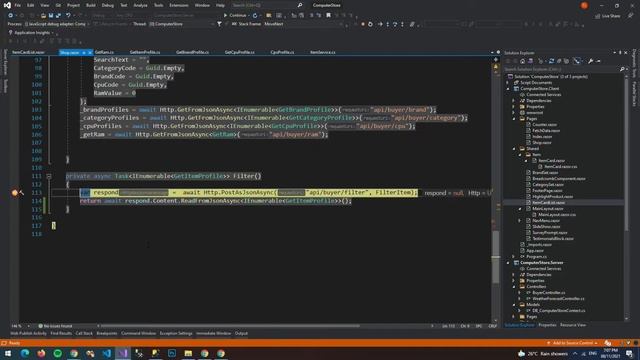Open the Output bottom tab
This screenshot has width=640, height=360.
pos(241,333)
